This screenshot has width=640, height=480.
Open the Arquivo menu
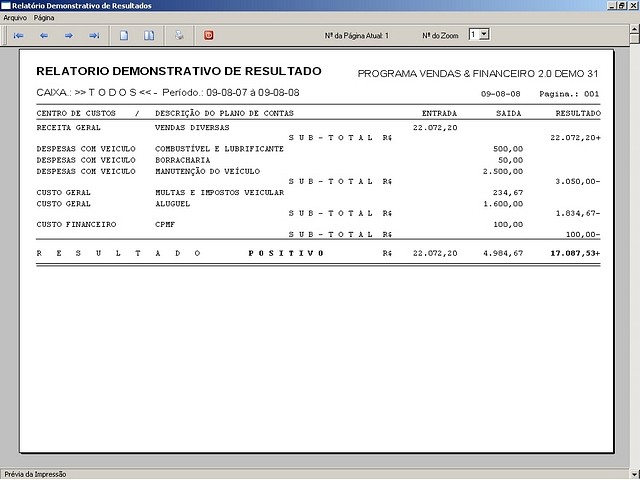click(x=15, y=18)
